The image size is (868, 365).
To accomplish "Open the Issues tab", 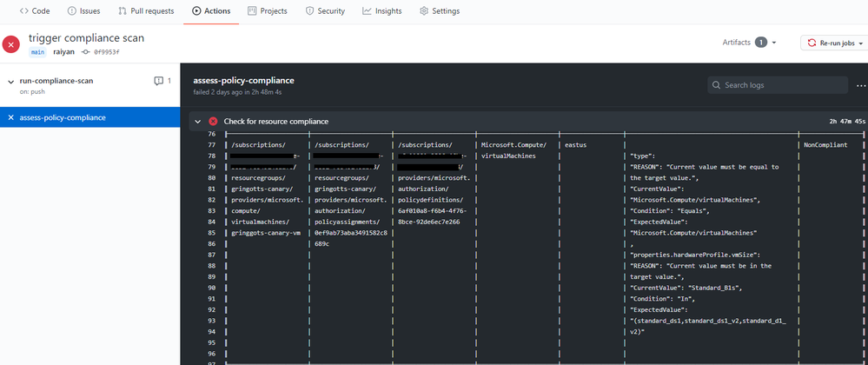I will coord(83,11).
